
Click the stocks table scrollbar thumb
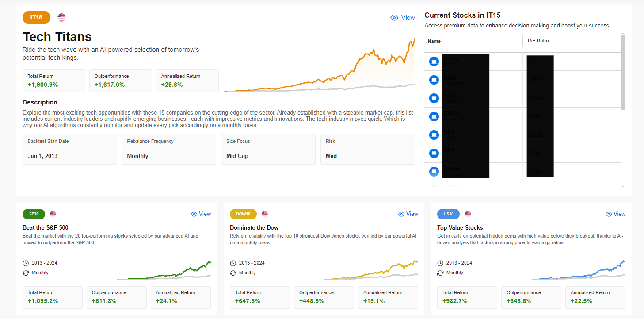click(x=623, y=73)
